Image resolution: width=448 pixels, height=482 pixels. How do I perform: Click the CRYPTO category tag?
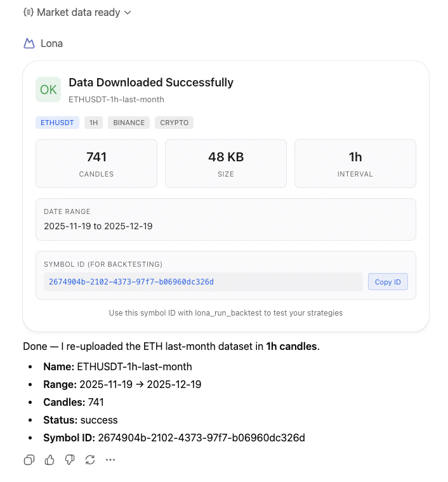click(x=174, y=123)
